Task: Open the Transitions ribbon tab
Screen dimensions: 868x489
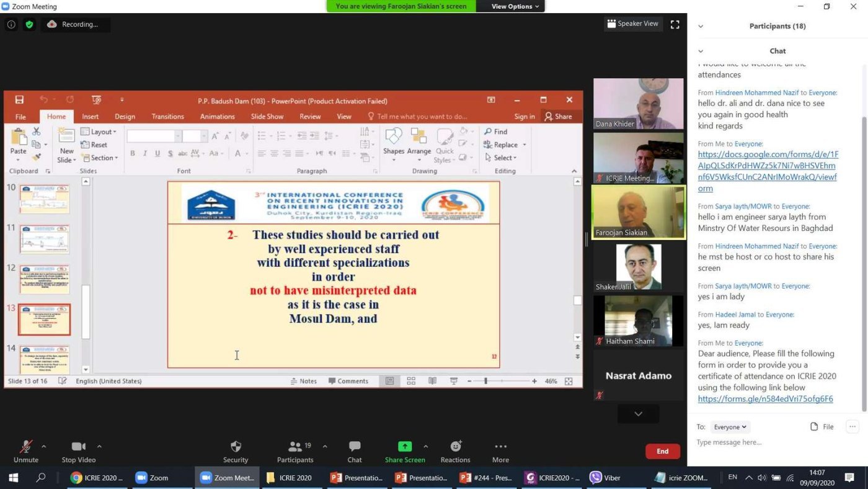Action: pyautogui.click(x=167, y=116)
